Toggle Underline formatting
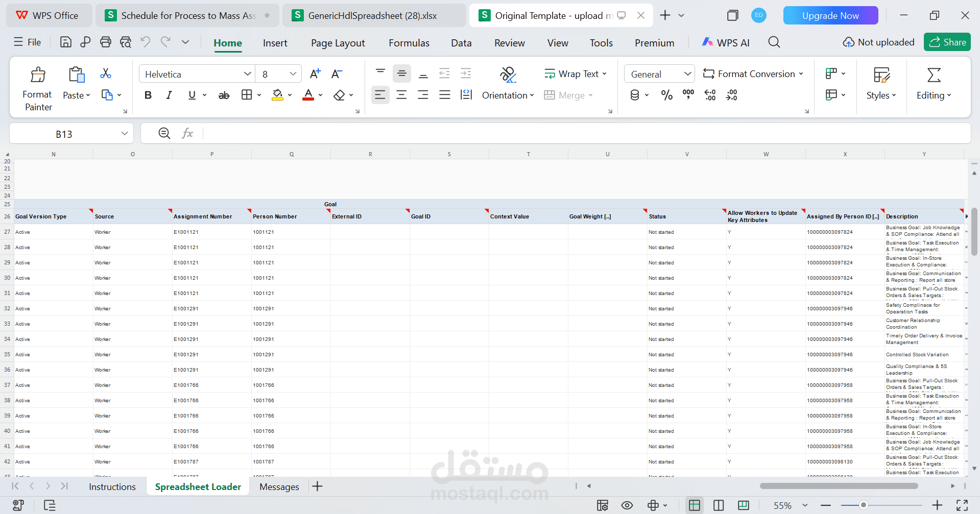The height and width of the screenshot is (514, 980). pos(192,95)
